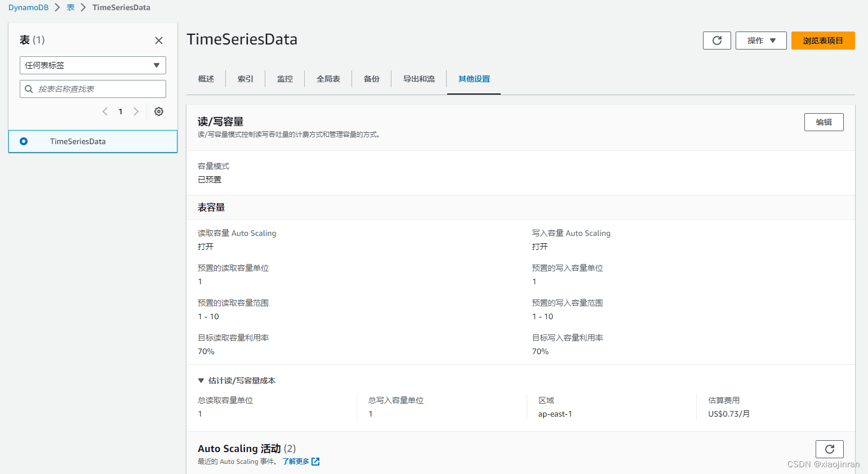
Task: Open the 操作 dropdown menu
Action: click(761, 41)
